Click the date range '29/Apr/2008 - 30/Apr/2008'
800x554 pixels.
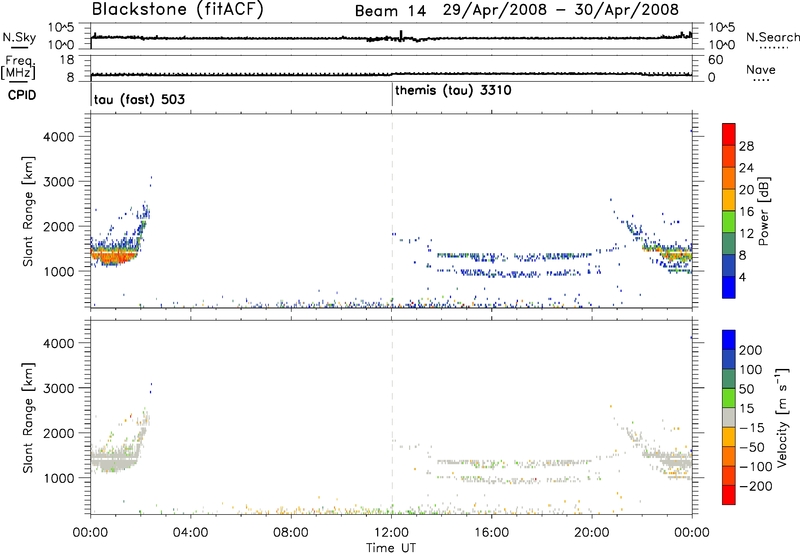[x=561, y=10]
